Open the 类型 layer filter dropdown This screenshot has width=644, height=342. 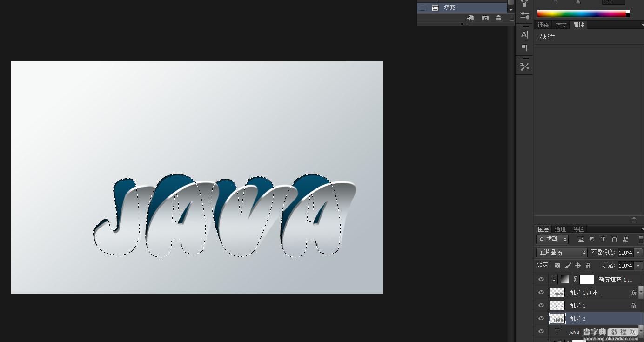[x=552, y=239]
